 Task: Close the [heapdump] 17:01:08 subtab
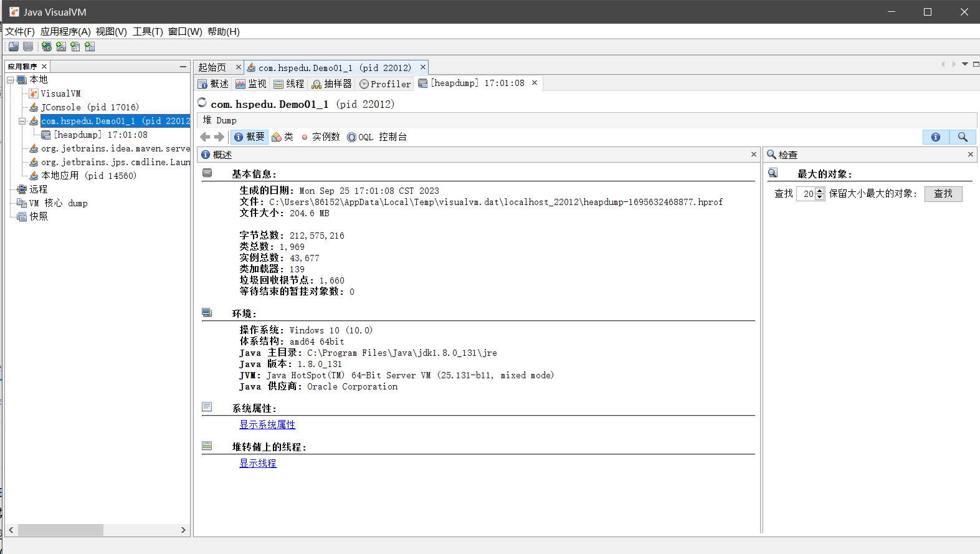click(x=535, y=82)
